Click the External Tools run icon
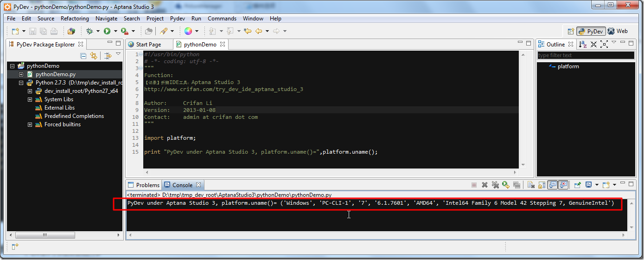This screenshot has width=644, height=260. 124,31
